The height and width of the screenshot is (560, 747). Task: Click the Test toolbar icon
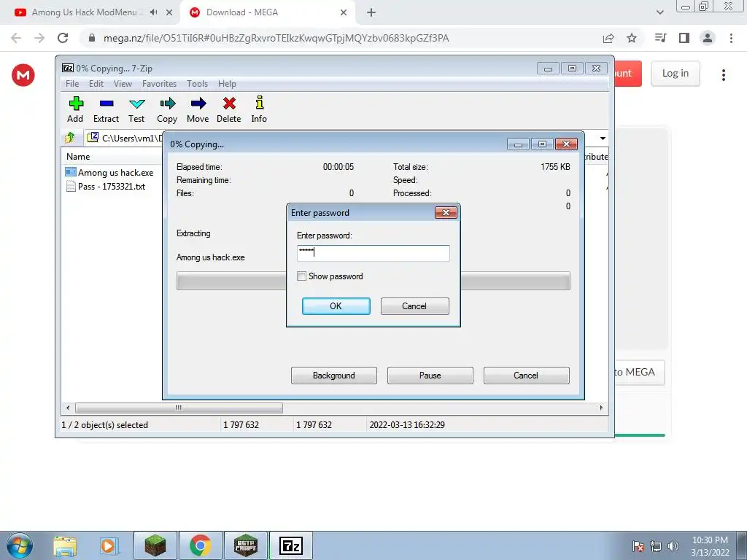click(136, 109)
